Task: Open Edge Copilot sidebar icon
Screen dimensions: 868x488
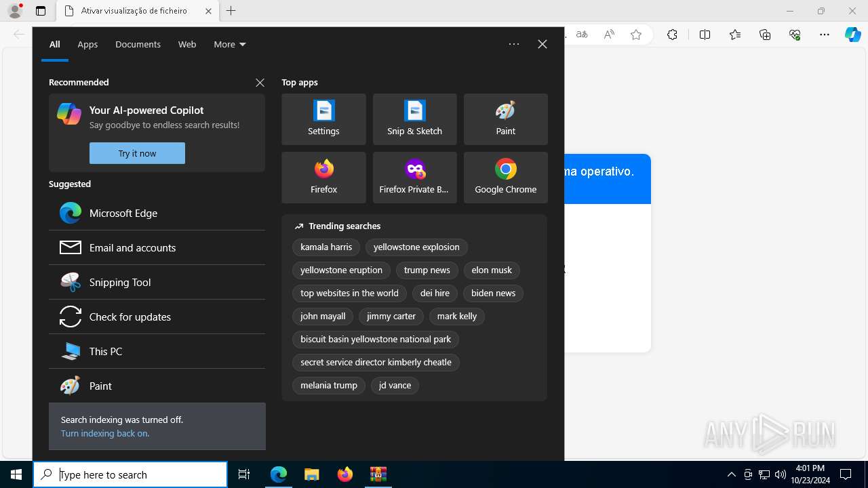Action: pos(852,35)
